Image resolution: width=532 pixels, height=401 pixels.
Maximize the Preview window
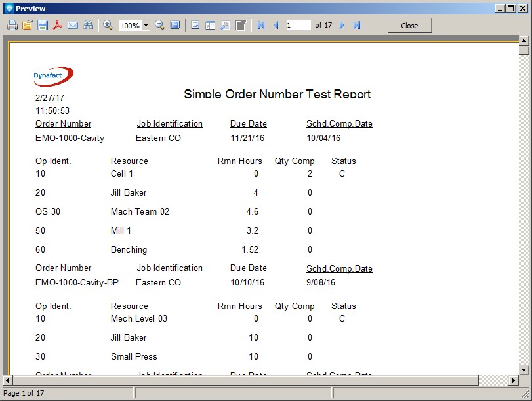pyautogui.click(x=511, y=8)
